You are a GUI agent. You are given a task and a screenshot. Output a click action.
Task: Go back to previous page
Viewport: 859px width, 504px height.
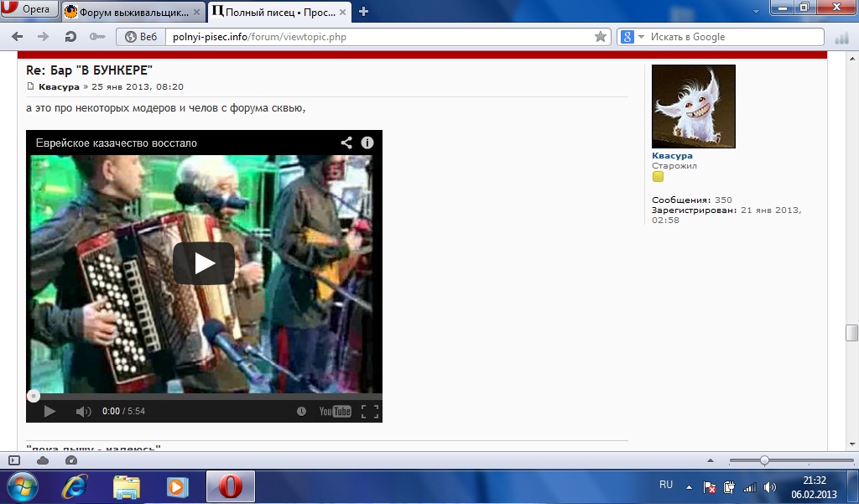click(x=17, y=37)
